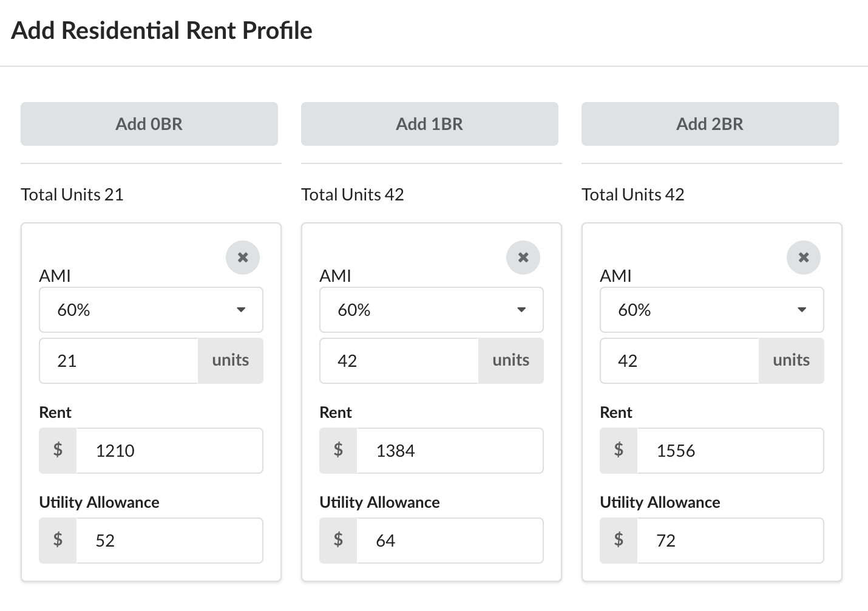
Task: Click the Add 0BR button
Action: (x=149, y=124)
